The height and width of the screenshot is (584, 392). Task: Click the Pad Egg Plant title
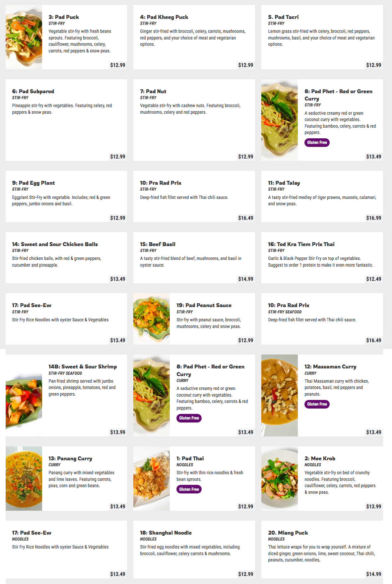point(33,183)
